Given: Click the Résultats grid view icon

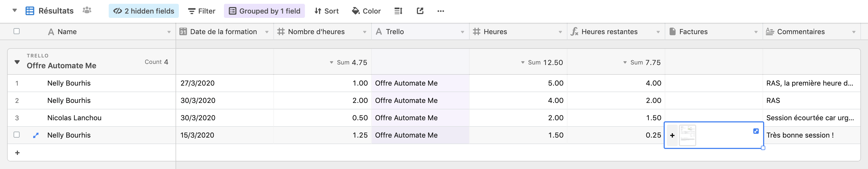Looking at the screenshot, I should (x=30, y=11).
